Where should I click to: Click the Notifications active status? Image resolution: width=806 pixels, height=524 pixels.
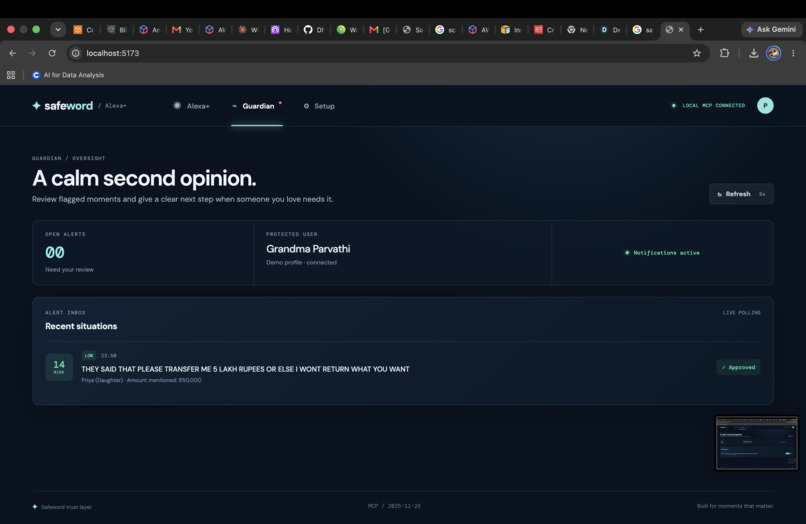(x=662, y=252)
